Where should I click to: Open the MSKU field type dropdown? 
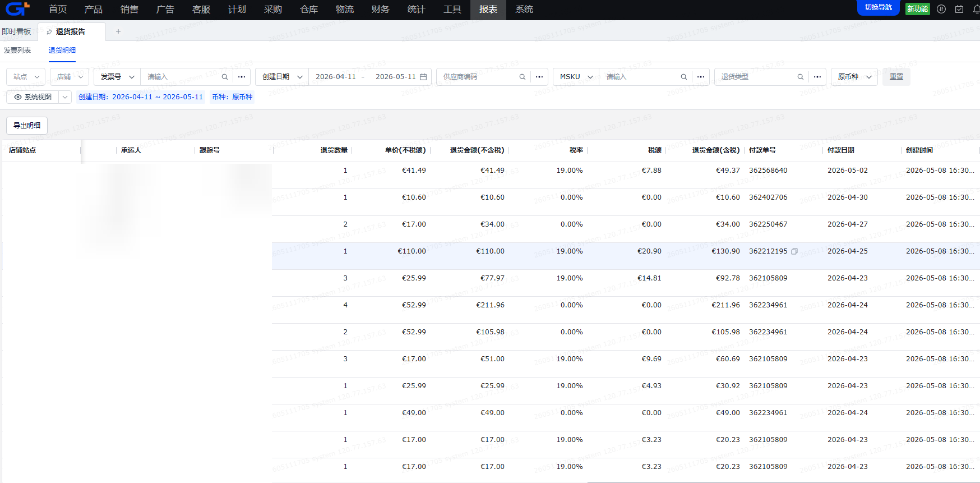pyautogui.click(x=576, y=77)
